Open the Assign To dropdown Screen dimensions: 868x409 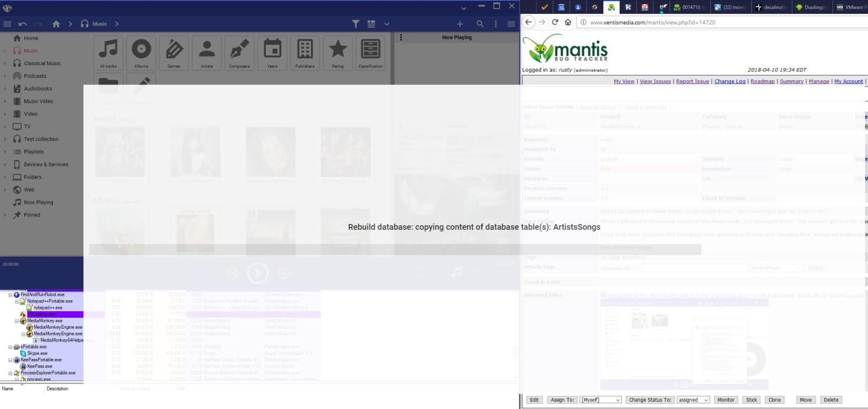pyautogui.click(x=601, y=400)
